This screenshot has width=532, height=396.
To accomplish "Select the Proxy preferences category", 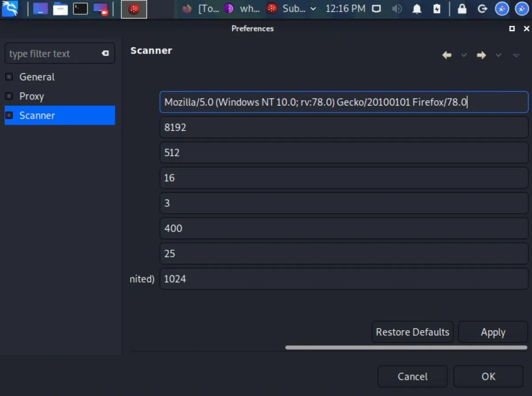I will pos(31,96).
